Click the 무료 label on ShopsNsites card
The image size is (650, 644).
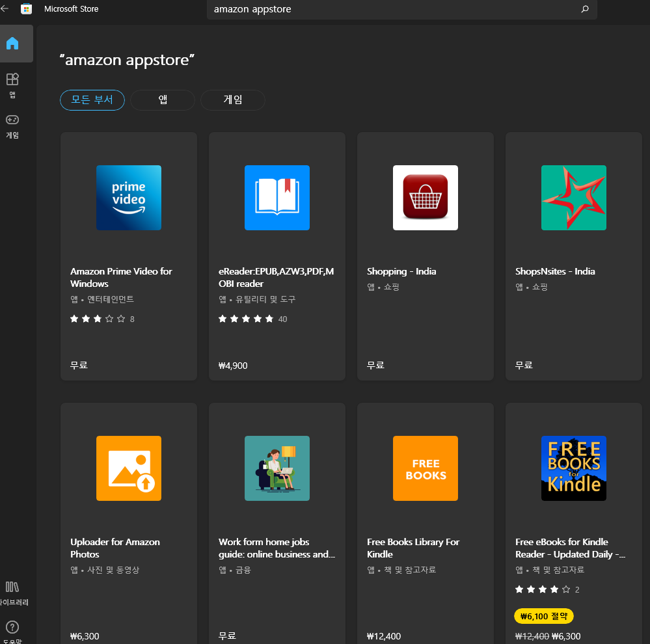coord(524,365)
